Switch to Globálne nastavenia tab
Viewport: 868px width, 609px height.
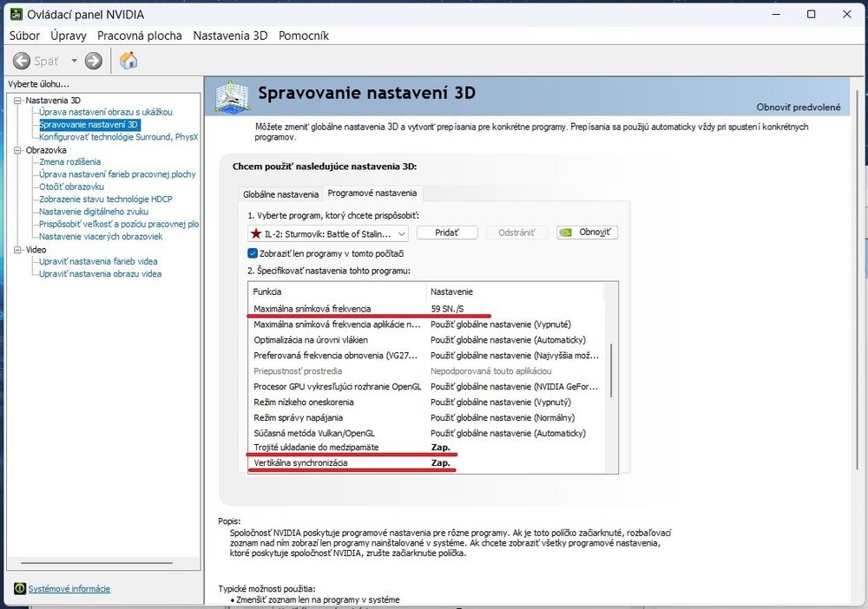coord(280,194)
